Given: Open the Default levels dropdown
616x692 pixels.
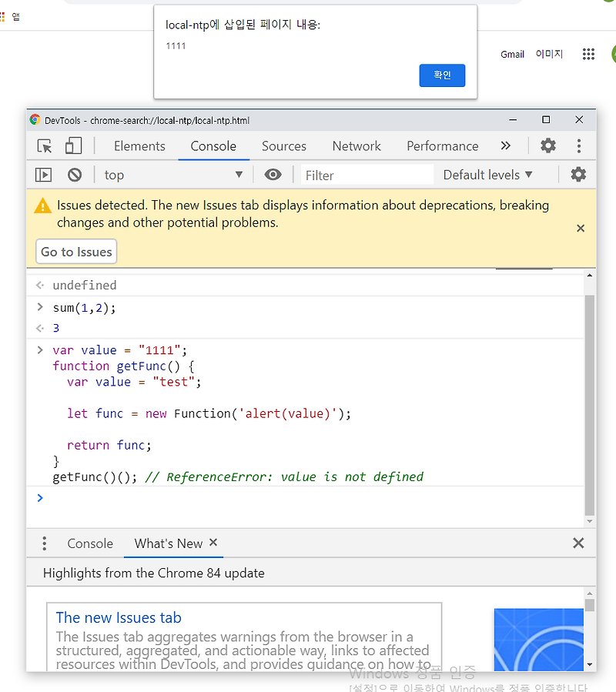Looking at the screenshot, I should click(488, 175).
